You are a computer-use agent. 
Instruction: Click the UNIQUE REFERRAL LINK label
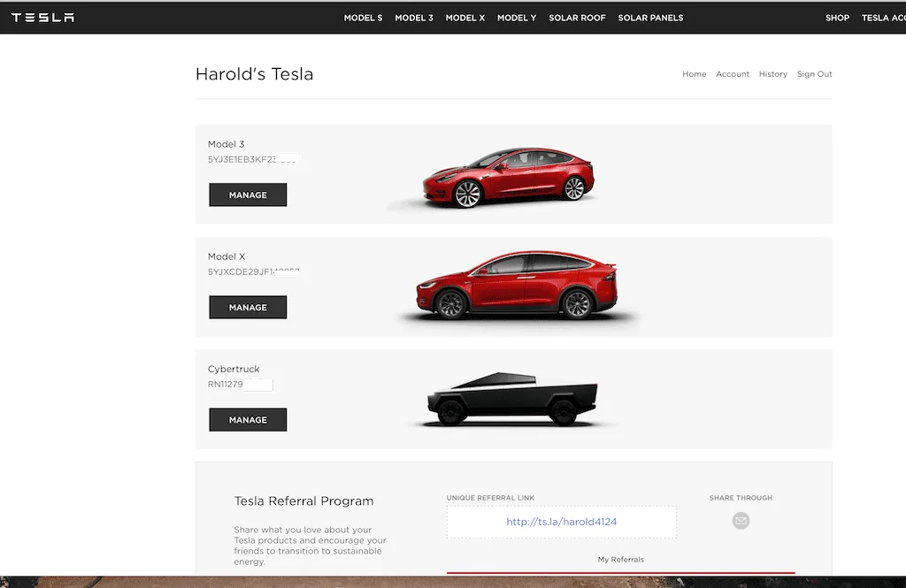(490, 498)
